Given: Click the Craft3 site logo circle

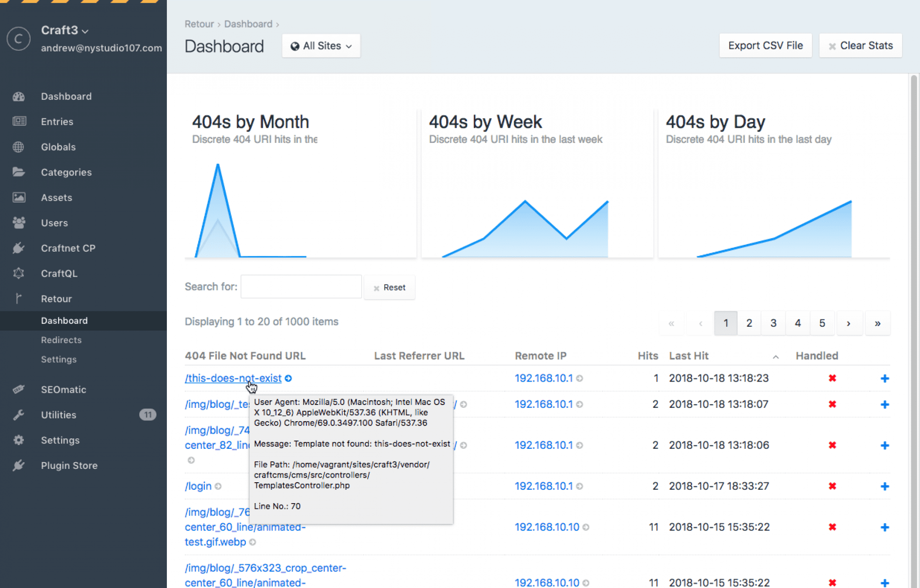Looking at the screenshot, I should pyautogui.click(x=18, y=39).
